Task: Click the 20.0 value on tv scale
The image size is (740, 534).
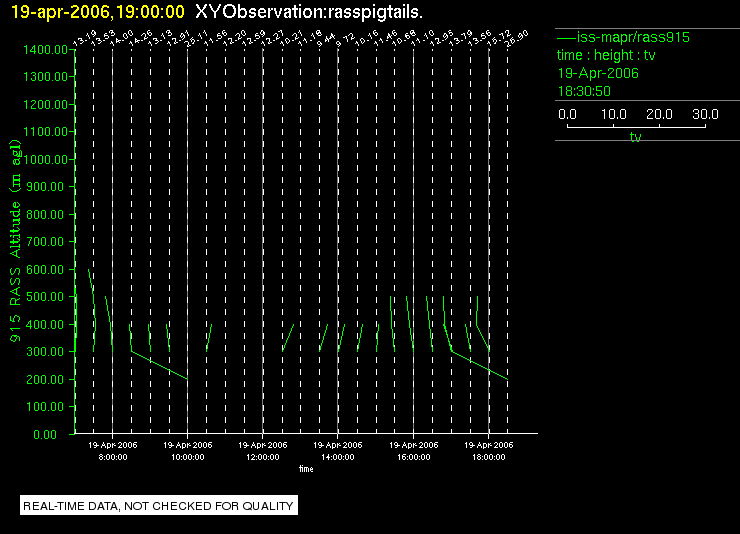Action: (659, 114)
